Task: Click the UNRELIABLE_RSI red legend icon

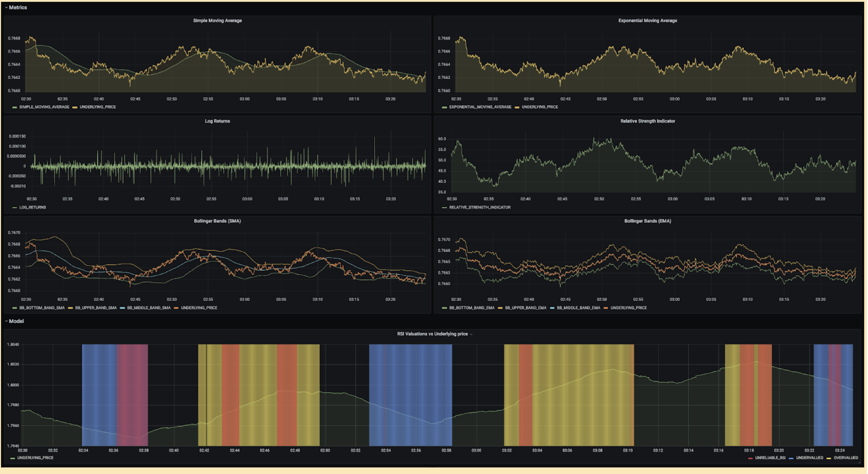Action: pyautogui.click(x=750, y=458)
